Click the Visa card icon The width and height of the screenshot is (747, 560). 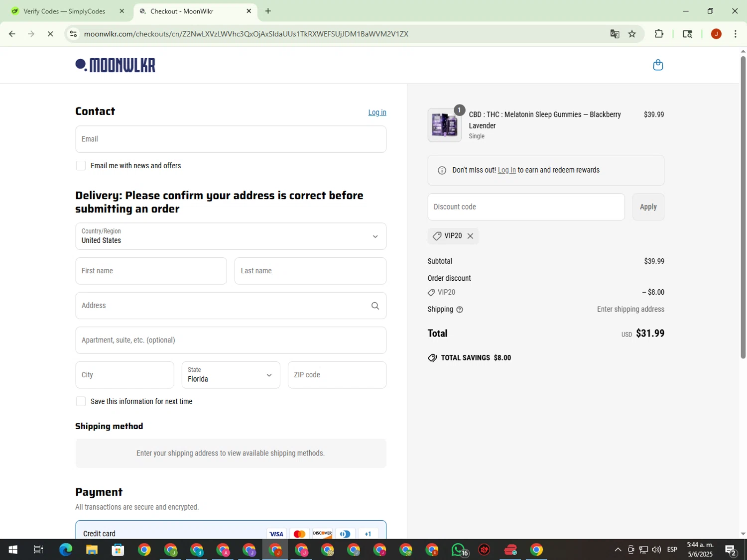coord(276,534)
